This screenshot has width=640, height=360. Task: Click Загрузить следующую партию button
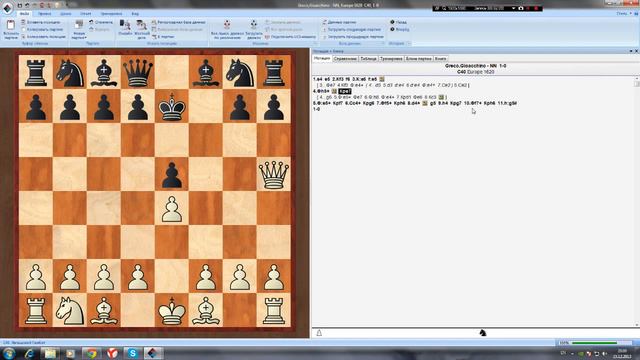point(351,29)
